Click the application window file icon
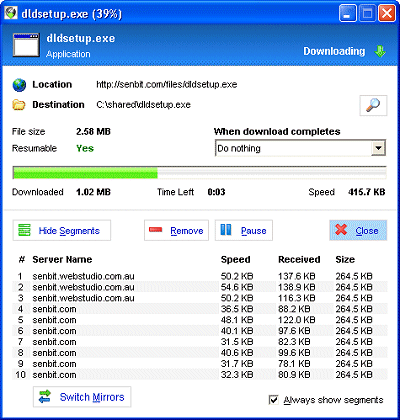 (26, 45)
